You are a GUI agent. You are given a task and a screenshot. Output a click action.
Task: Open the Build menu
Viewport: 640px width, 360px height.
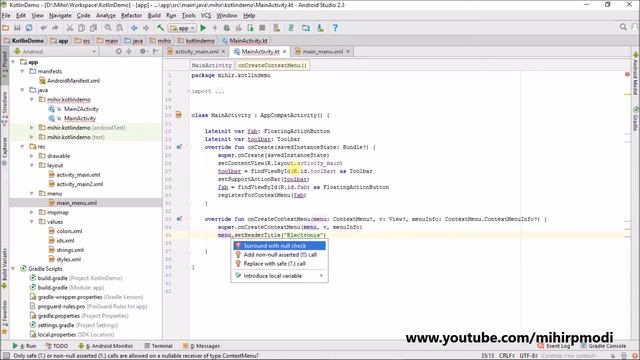pos(154,16)
